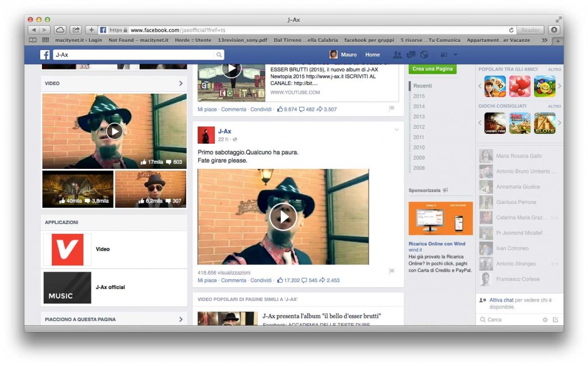Click the new message compose icon in chat
588x366 pixels.
pos(555,320)
